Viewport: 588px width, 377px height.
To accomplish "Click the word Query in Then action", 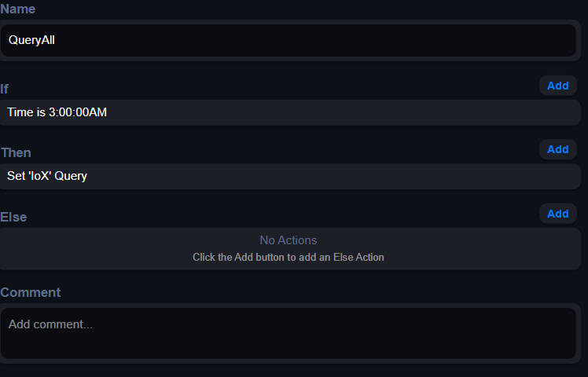I will [71, 176].
